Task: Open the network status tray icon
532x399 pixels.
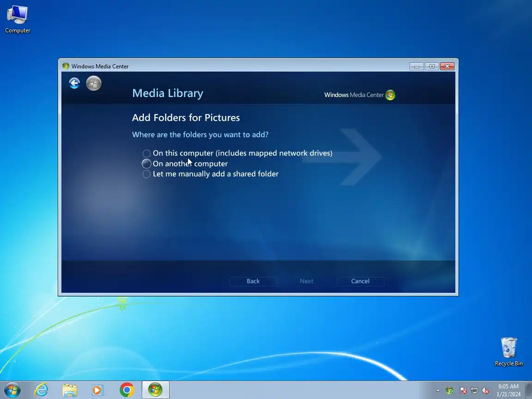Action: click(474, 391)
